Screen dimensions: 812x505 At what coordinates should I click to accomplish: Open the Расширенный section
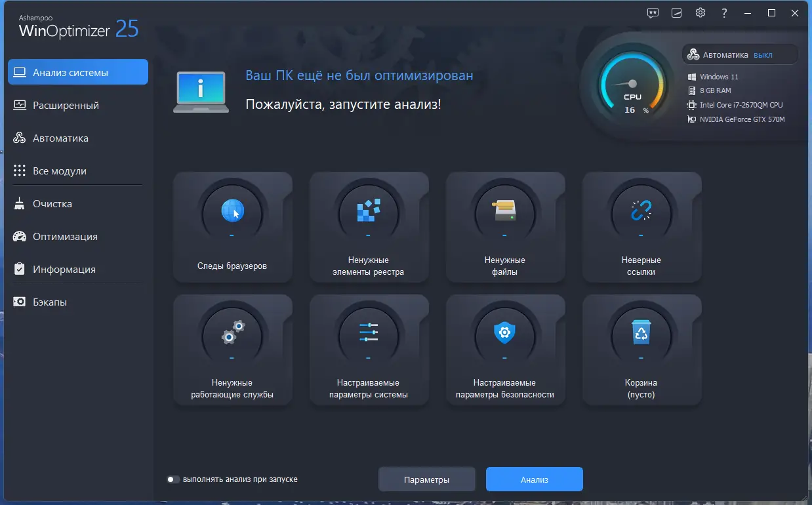tap(78, 105)
